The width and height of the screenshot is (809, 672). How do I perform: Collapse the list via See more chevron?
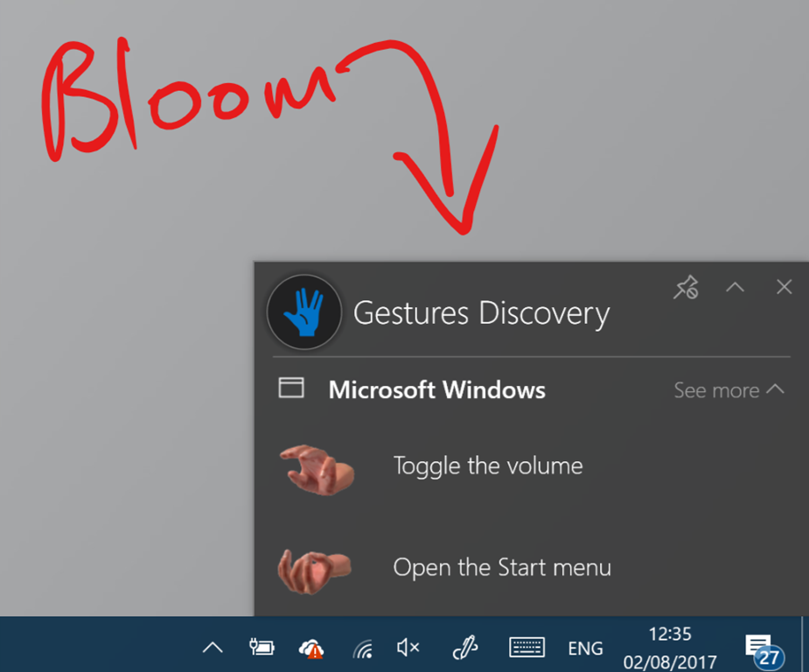pyautogui.click(x=776, y=389)
